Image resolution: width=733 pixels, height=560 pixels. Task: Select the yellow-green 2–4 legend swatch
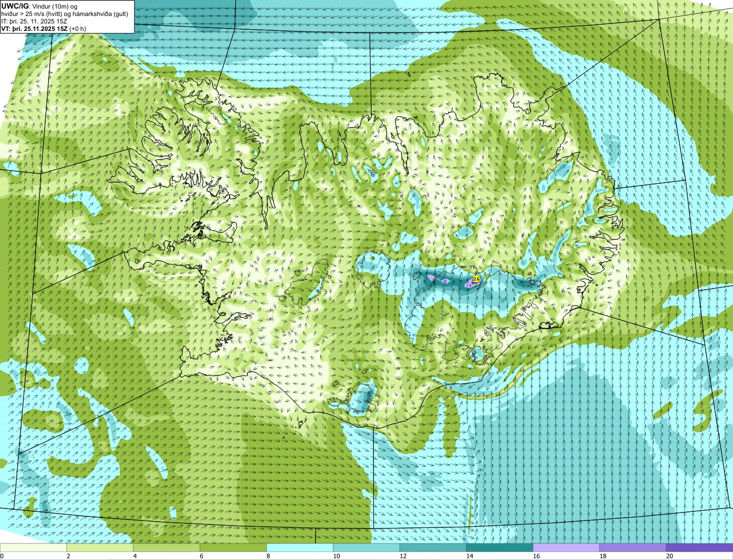pos(100,547)
